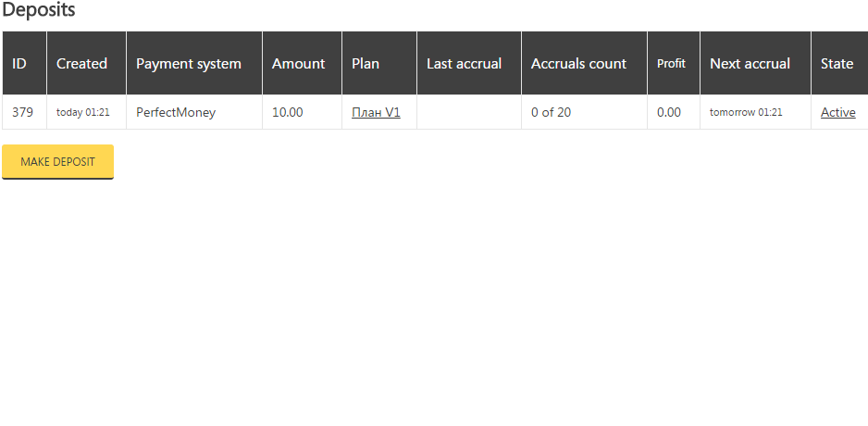The height and width of the screenshot is (426, 868).
Task: Click the 'tomorrow 01:21' next accrual cell
Action: (746, 112)
